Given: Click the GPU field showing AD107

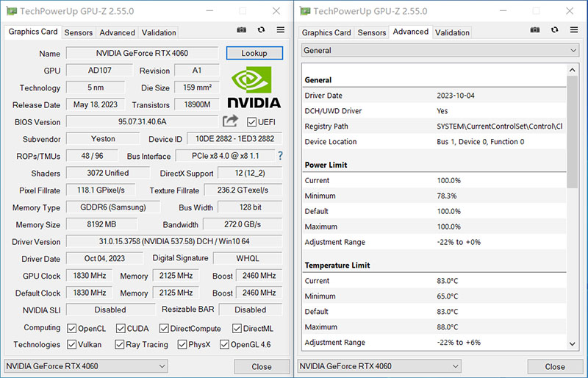Looking at the screenshot, I should (x=99, y=70).
